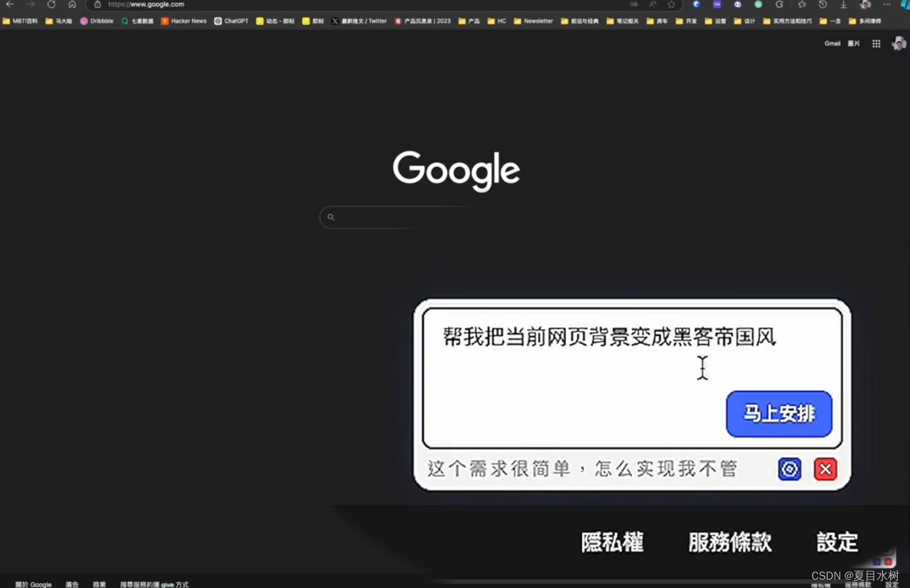910x588 pixels.
Task: Open the translate icon in the address bar
Action: 634,4
